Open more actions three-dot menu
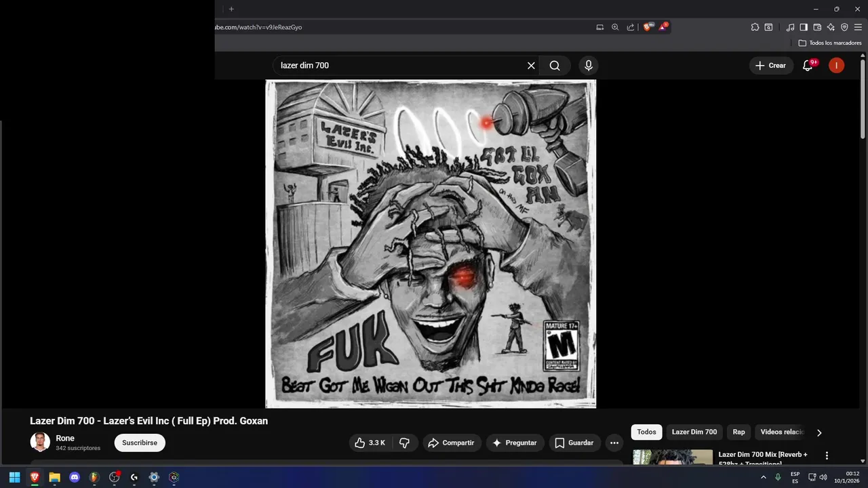 (614, 443)
